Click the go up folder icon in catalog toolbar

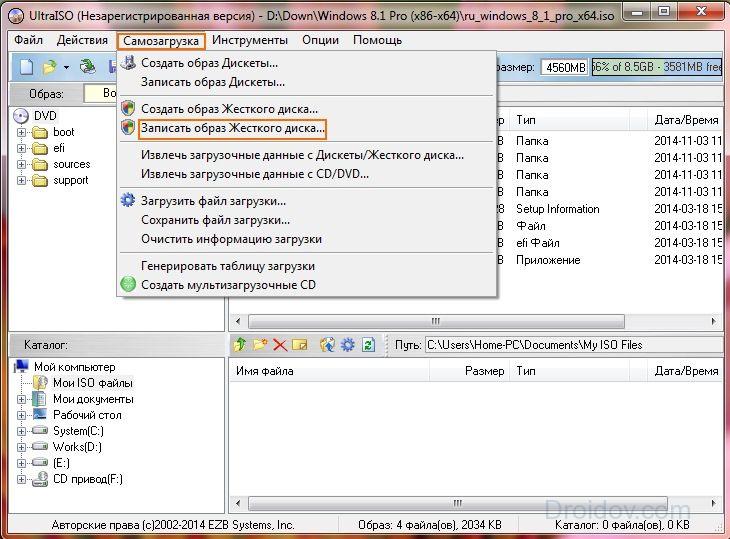(240, 345)
